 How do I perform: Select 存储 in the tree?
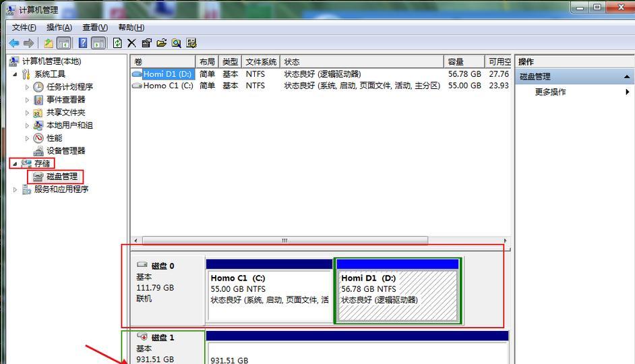click(x=42, y=164)
